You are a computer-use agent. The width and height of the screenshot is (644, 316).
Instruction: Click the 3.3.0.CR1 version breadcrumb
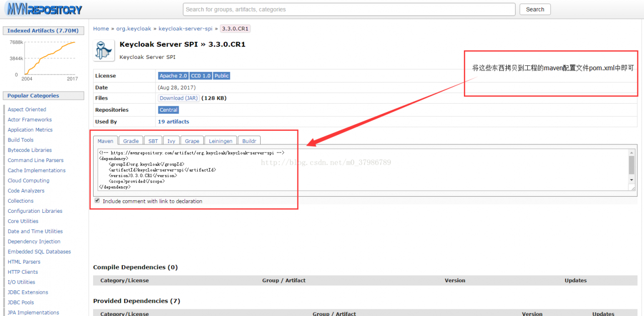[x=235, y=29]
